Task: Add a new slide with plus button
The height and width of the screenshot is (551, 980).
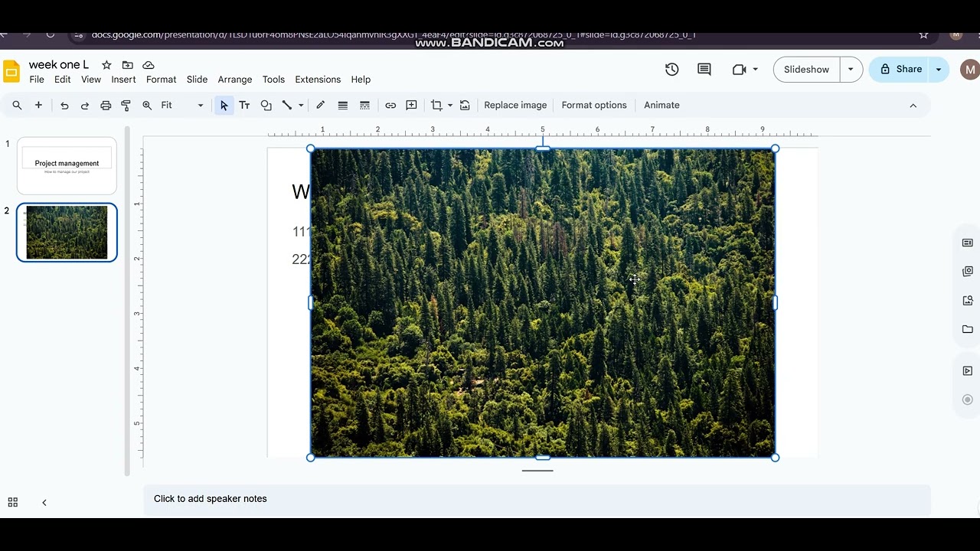Action: (38, 106)
